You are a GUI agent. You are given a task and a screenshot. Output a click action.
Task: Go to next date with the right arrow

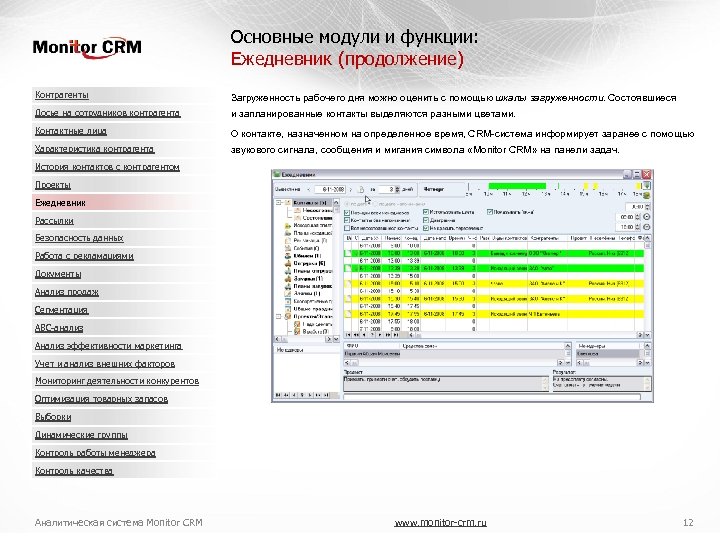click(x=351, y=189)
